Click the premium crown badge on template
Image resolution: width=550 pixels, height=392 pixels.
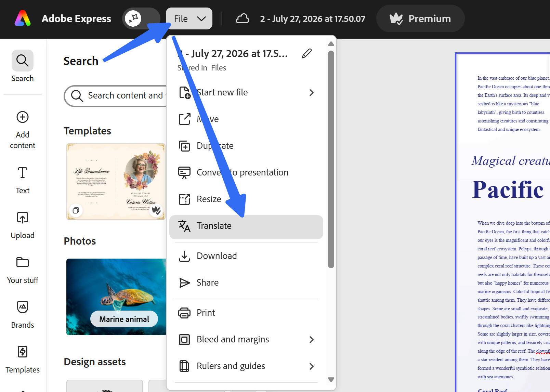[156, 210]
